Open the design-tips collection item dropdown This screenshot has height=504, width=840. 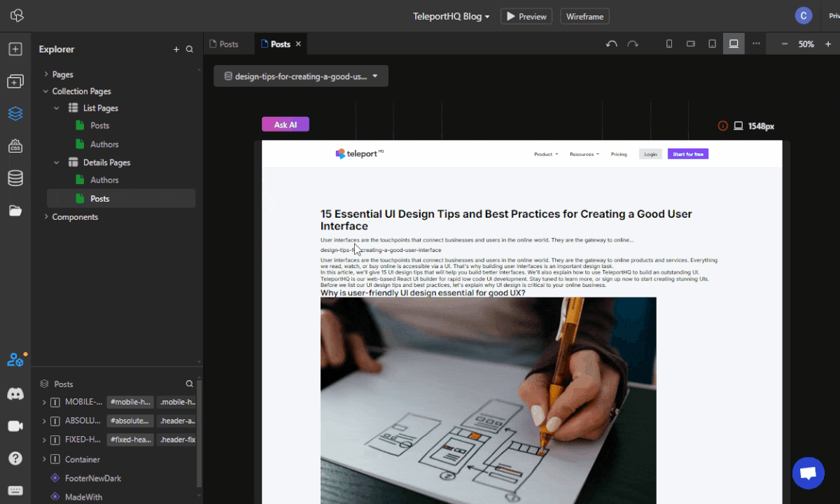301,76
